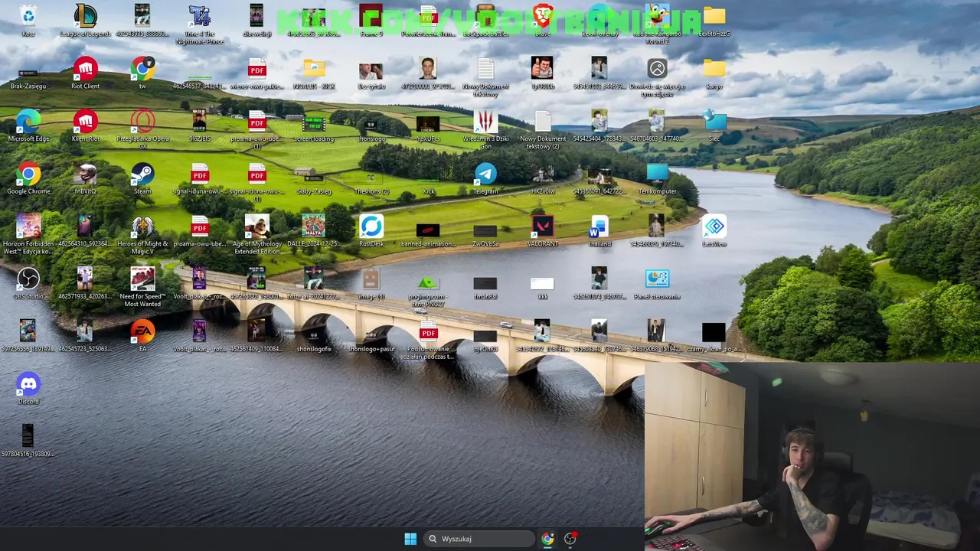The height and width of the screenshot is (551, 980).
Task: Open the Kosz recycle bin icon
Action: 28,21
